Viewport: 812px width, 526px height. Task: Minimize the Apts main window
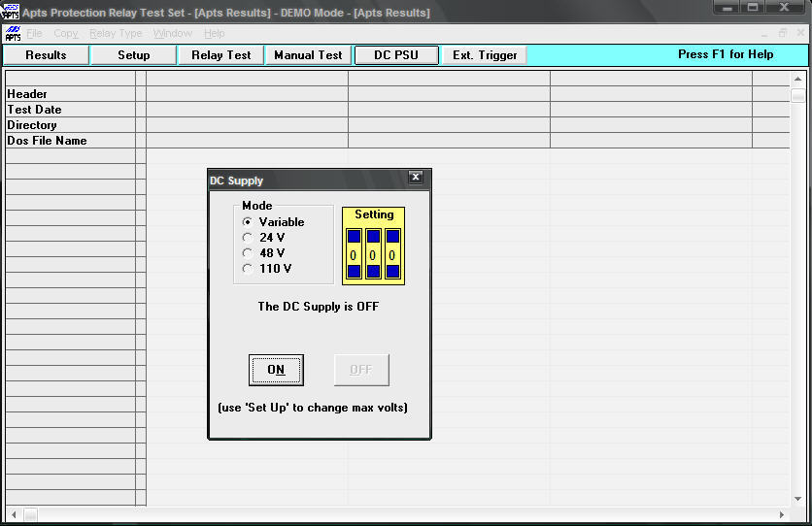(x=727, y=7)
